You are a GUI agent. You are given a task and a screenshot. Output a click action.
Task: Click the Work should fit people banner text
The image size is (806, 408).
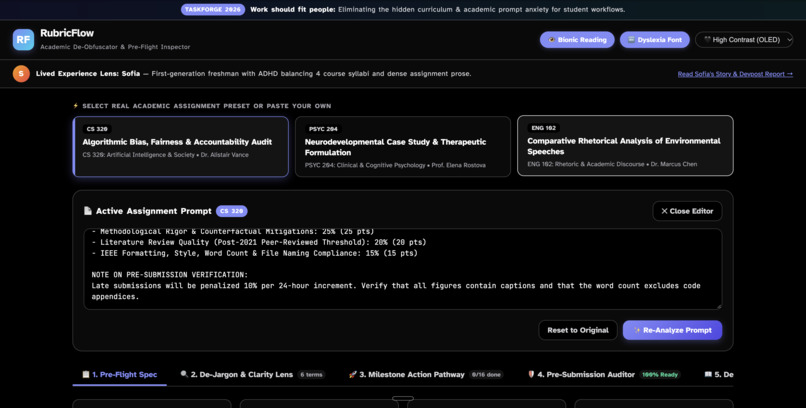click(x=293, y=9)
